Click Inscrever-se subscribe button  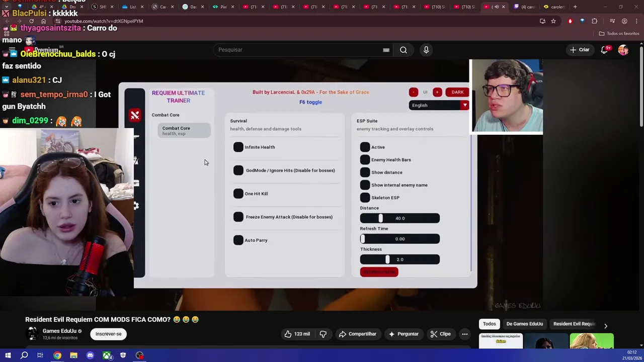click(109, 334)
